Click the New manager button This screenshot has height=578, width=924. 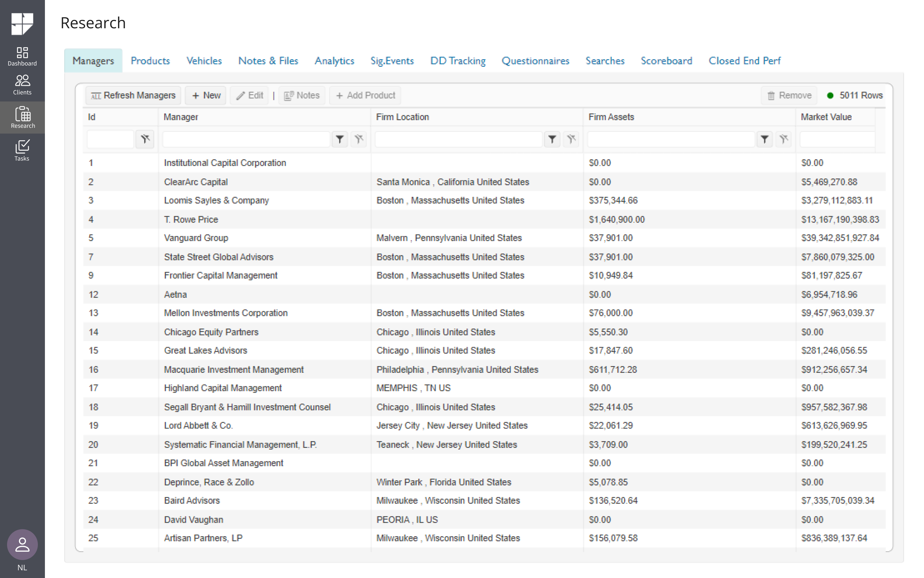click(x=206, y=96)
